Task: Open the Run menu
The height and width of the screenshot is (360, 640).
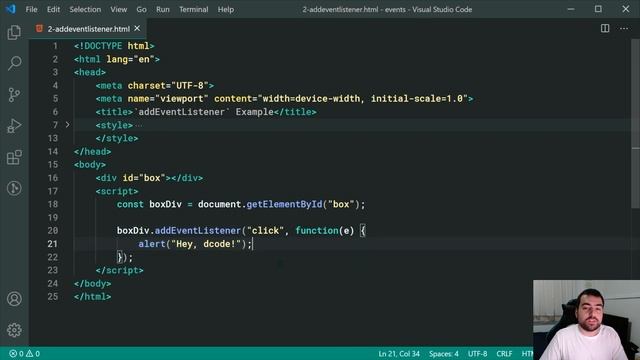Action: [162, 9]
